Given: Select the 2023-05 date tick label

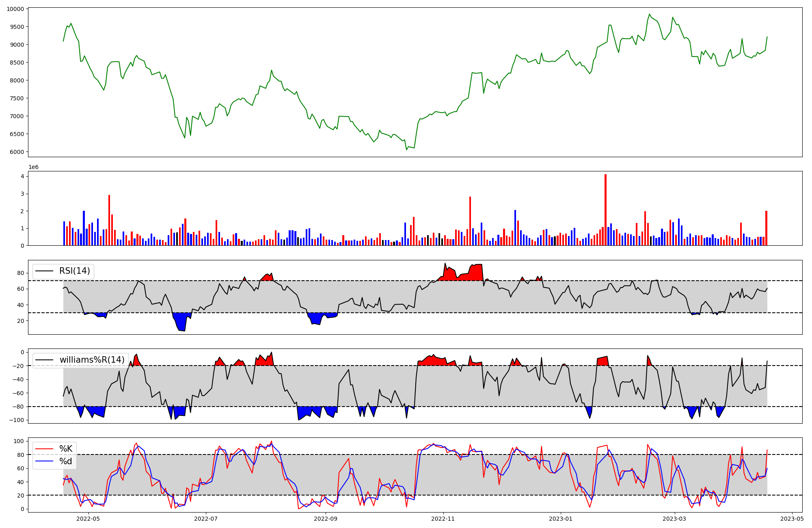Looking at the screenshot, I should (792, 519).
